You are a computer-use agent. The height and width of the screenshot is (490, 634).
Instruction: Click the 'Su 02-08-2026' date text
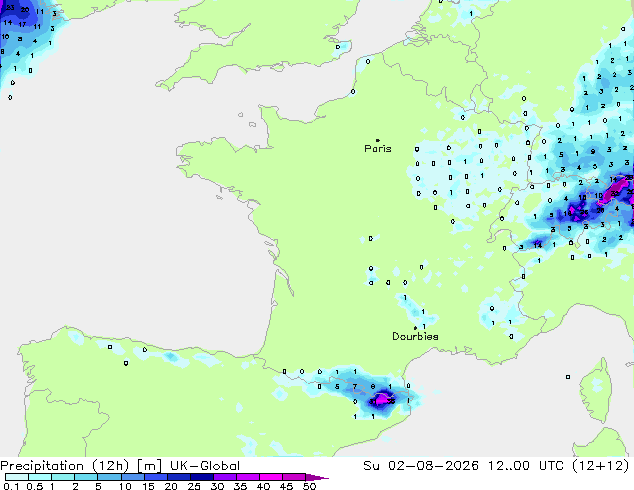[x=421, y=466]
